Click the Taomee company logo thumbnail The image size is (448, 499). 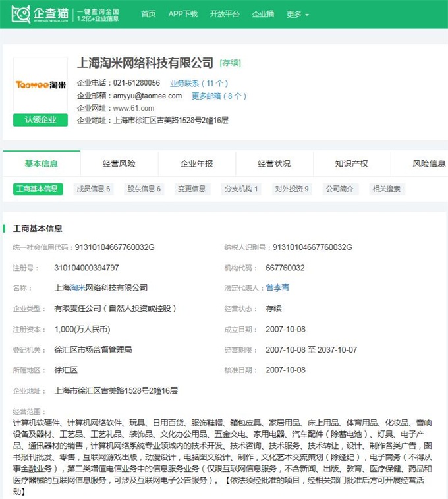coord(41,85)
